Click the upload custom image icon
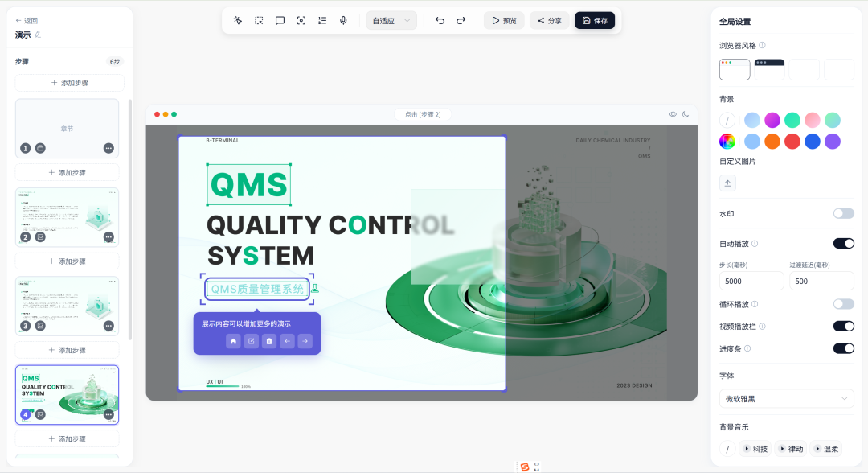The height and width of the screenshot is (473, 868). [x=727, y=183]
